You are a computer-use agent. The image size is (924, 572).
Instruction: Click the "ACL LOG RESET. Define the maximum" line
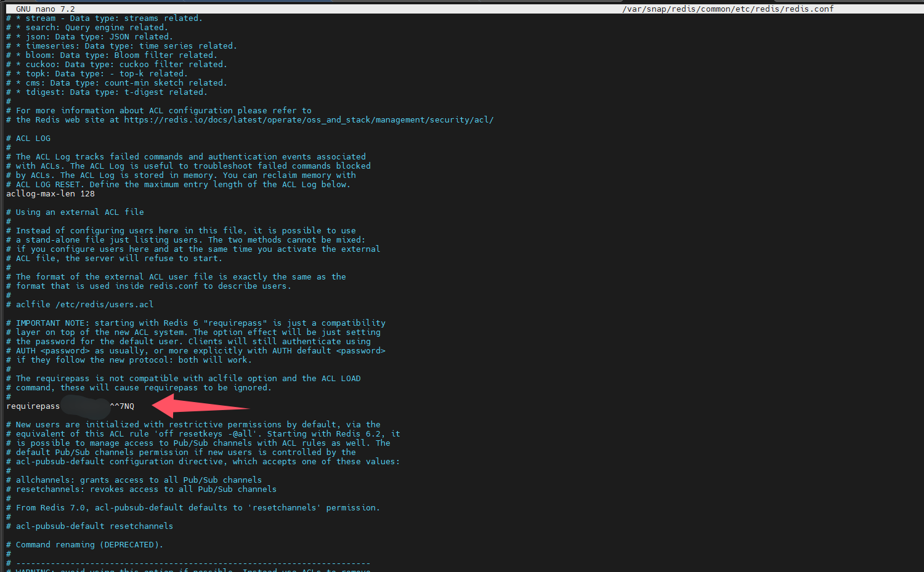(178, 185)
